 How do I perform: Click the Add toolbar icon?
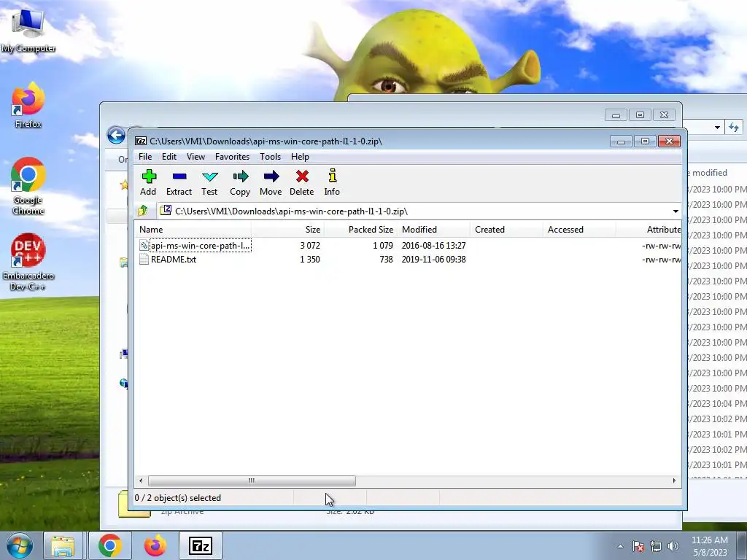tap(149, 182)
